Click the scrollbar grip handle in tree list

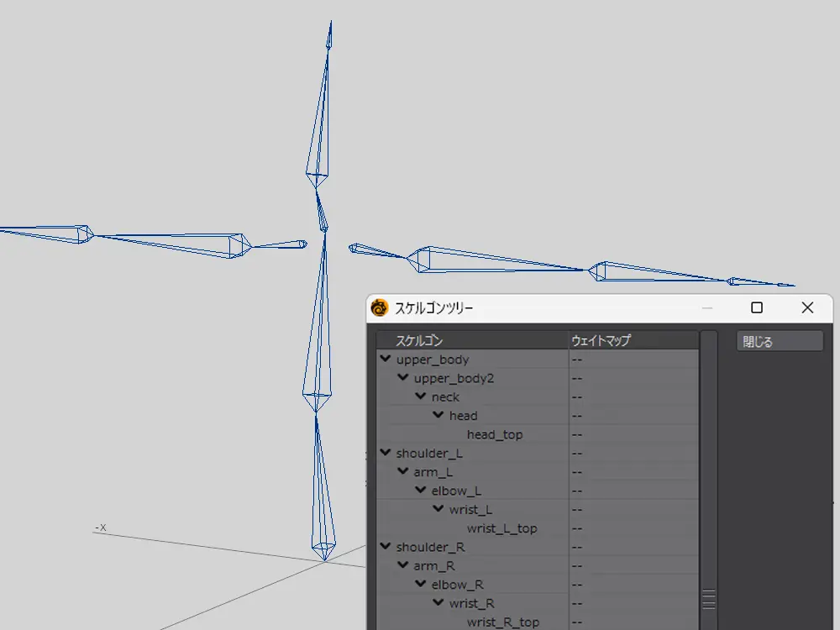point(709,599)
